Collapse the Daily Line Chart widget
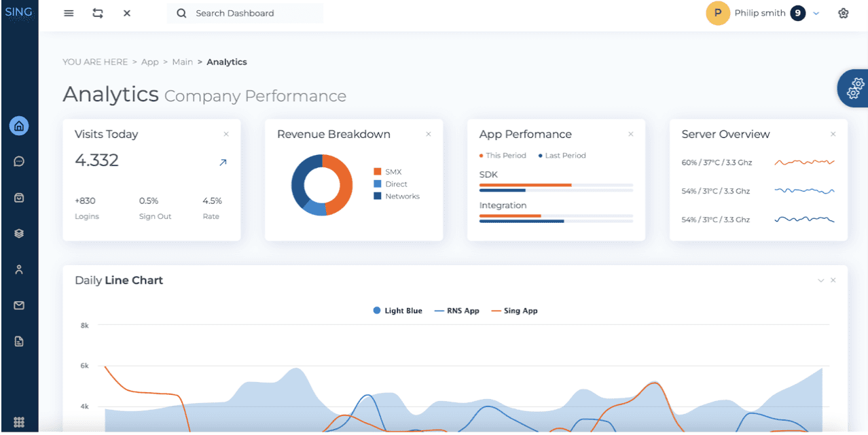 821,279
